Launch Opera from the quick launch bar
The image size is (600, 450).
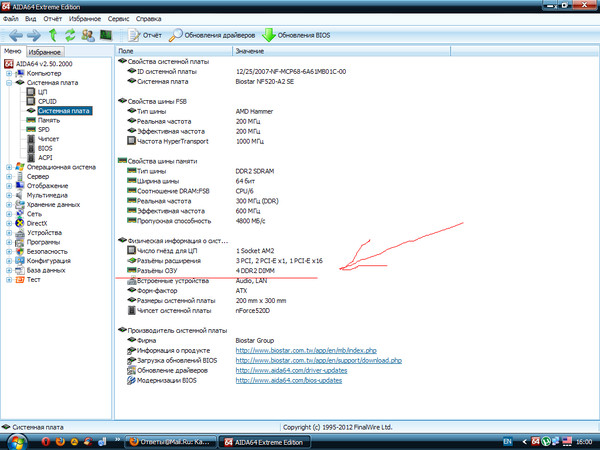click(46, 442)
